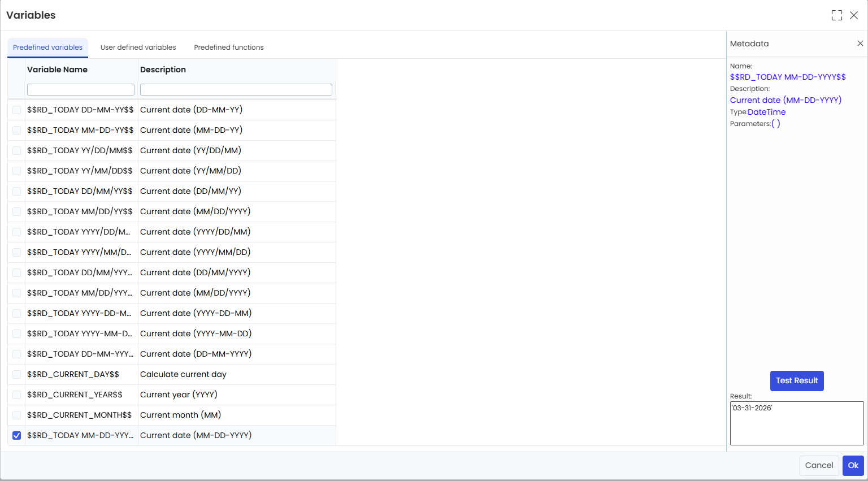
Task: Tick checkbox for Current date (YYYY/DD/MM)
Action: pyautogui.click(x=17, y=232)
